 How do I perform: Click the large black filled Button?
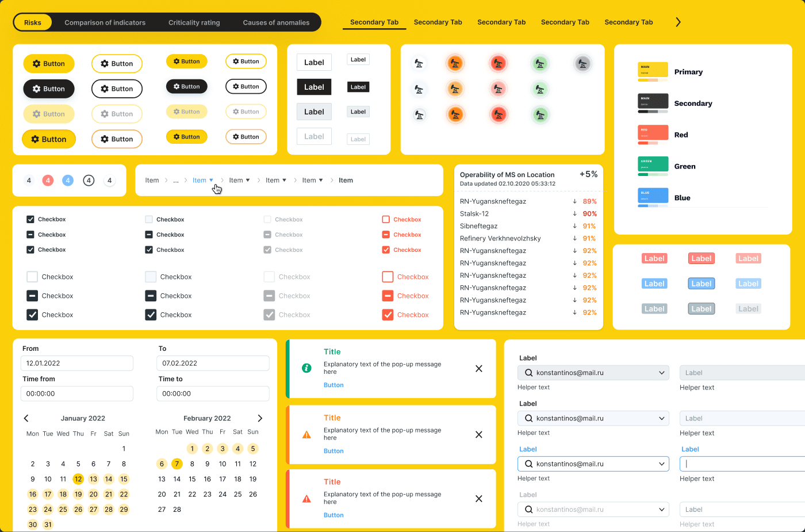pos(49,89)
